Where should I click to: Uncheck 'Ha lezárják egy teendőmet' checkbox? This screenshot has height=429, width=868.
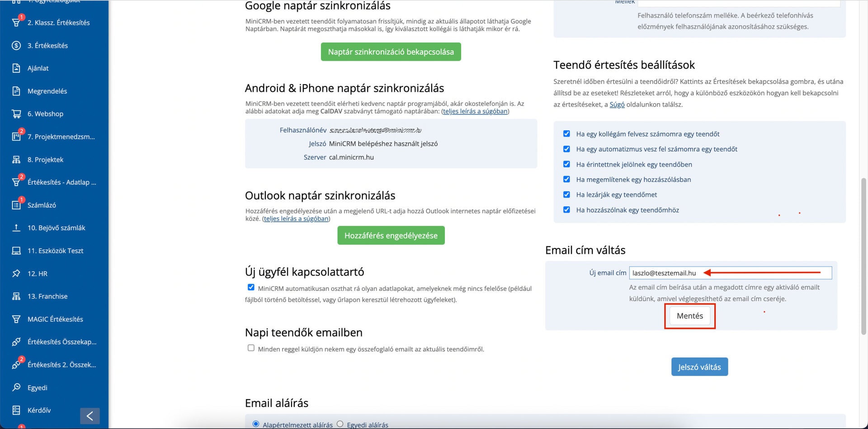click(x=566, y=195)
